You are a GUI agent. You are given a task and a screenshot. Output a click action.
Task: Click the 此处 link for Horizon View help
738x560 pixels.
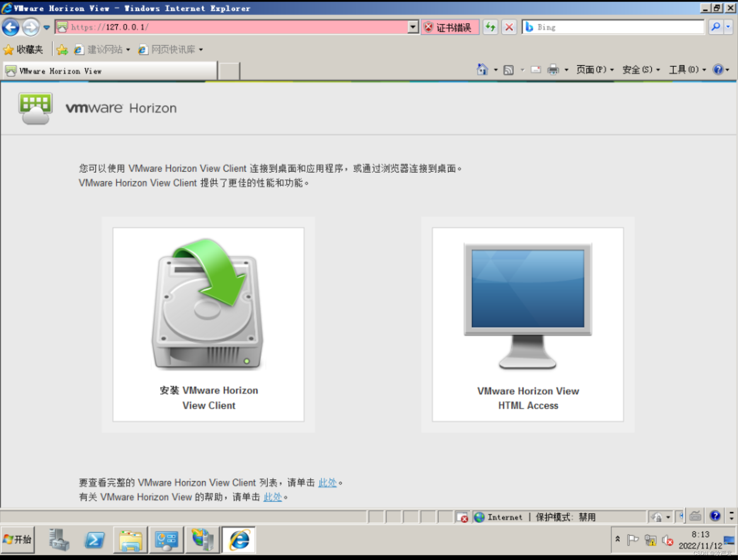pos(273,497)
